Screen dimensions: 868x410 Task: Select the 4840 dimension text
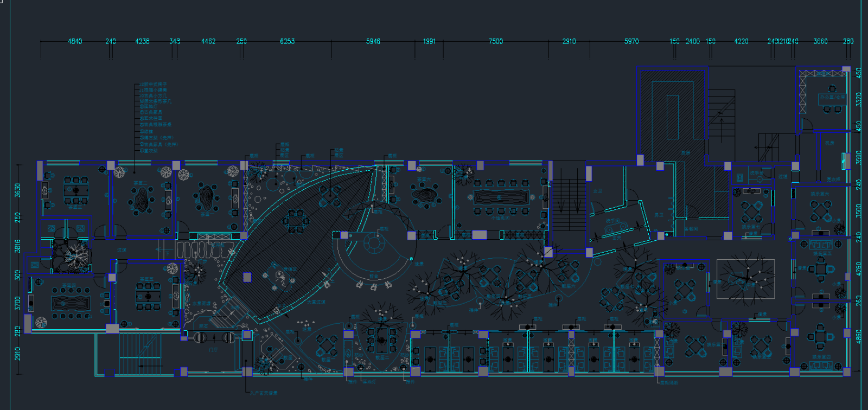[x=75, y=41]
